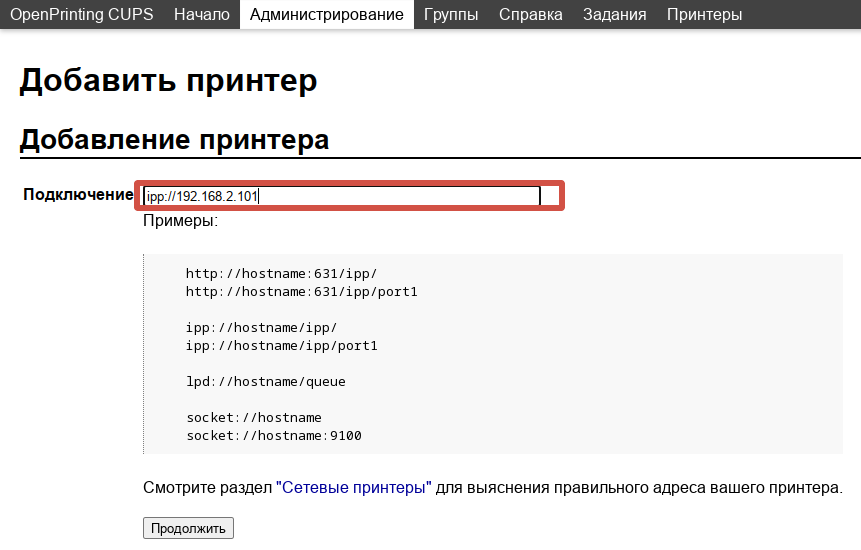Click the Подключение URI input field
The height and width of the screenshot is (550, 861).
click(x=342, y=197)
